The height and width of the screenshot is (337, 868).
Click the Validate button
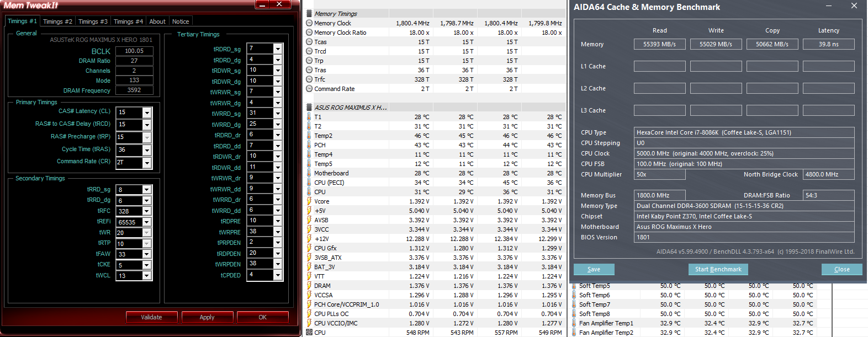(x=151, y=317)
